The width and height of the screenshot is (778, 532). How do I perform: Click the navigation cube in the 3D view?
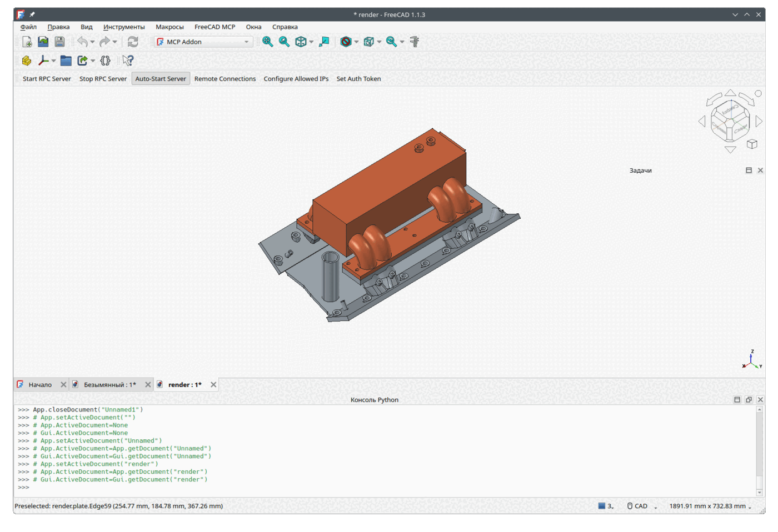tap(730, 121)
